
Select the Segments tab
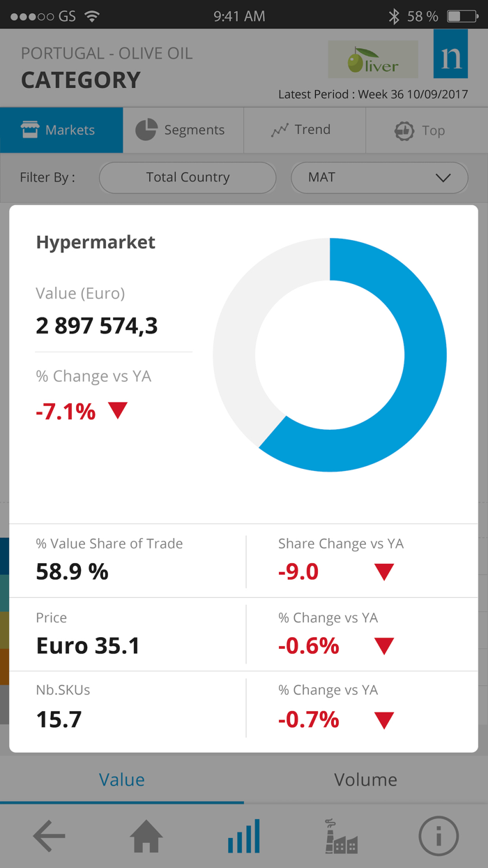tap(183, 129)
